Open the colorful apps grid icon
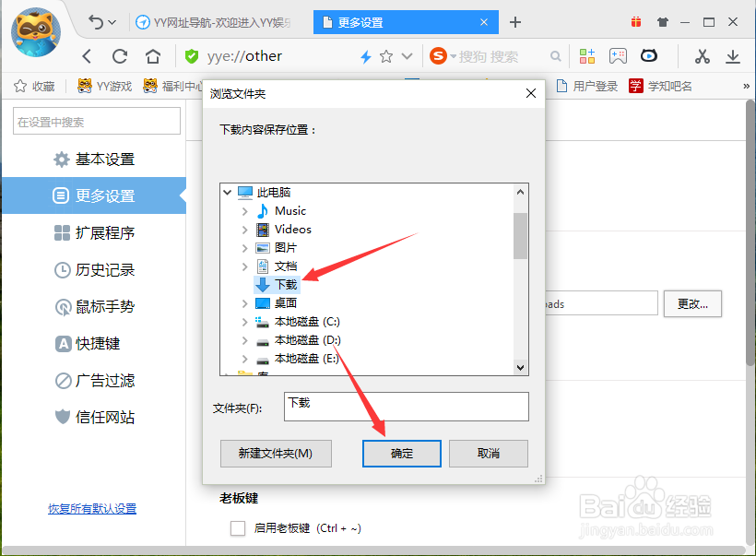The width and height of the screenshot is (756, 556). tap(586, 56)
